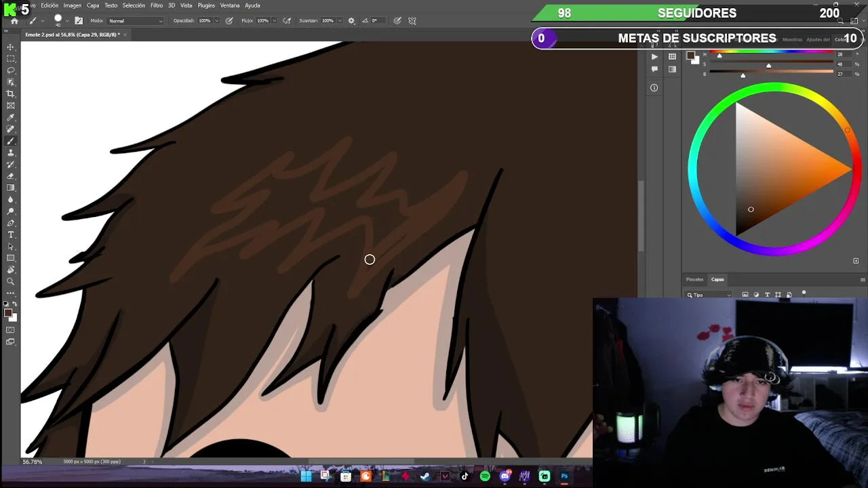Open the Edición menu
Image resolution: width=868 pixels, height=488 pixels.
(50, 5)
